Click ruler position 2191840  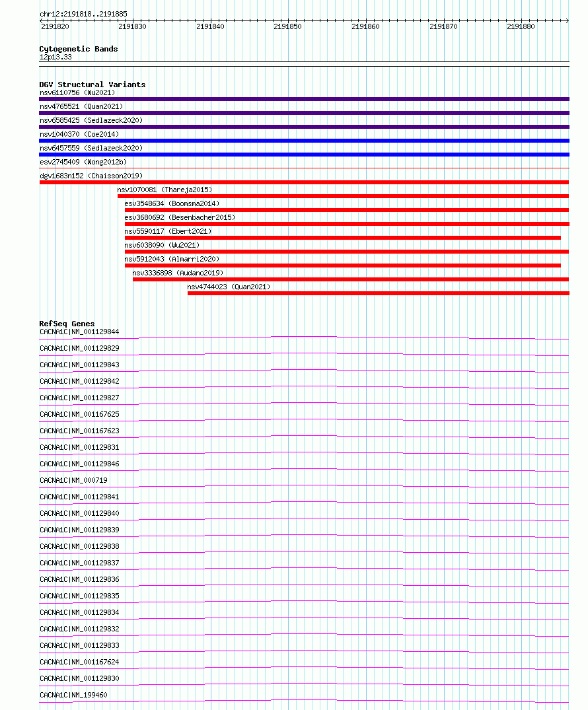(210, 26)
